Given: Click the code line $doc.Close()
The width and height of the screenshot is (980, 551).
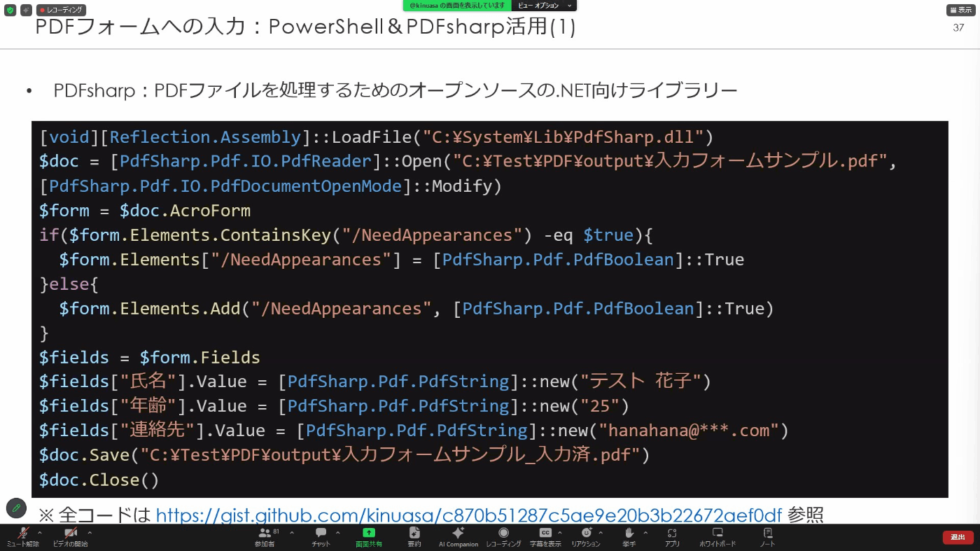Looking at the screenshot, I should 99,480.
